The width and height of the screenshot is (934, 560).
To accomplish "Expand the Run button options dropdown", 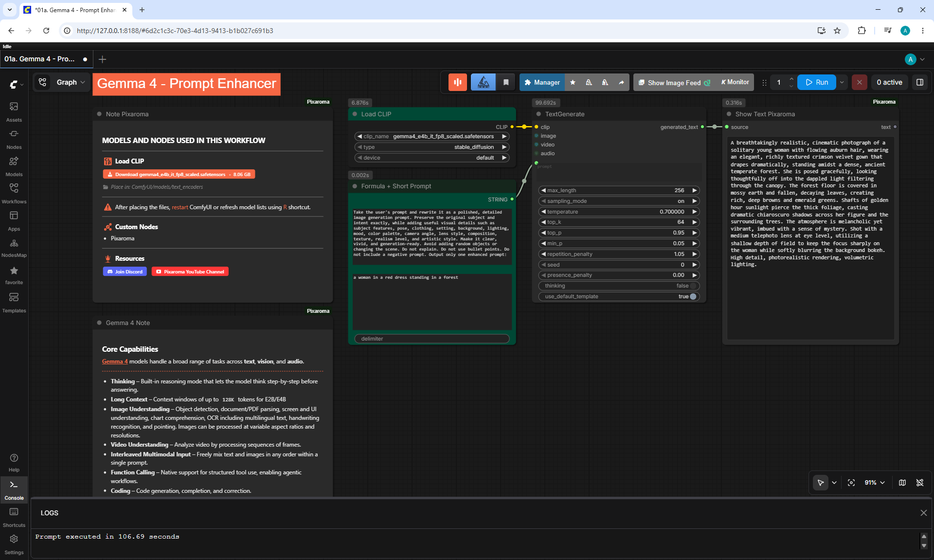I will point(842,82).
